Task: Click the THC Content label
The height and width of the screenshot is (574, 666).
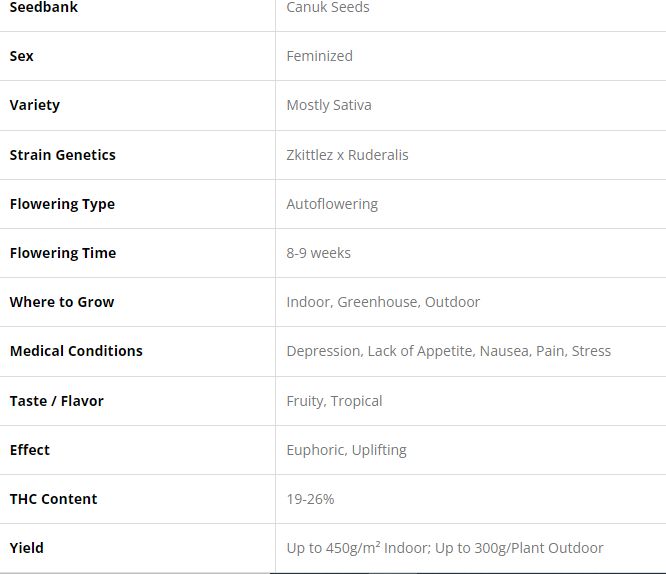Action: coord(53,499)
